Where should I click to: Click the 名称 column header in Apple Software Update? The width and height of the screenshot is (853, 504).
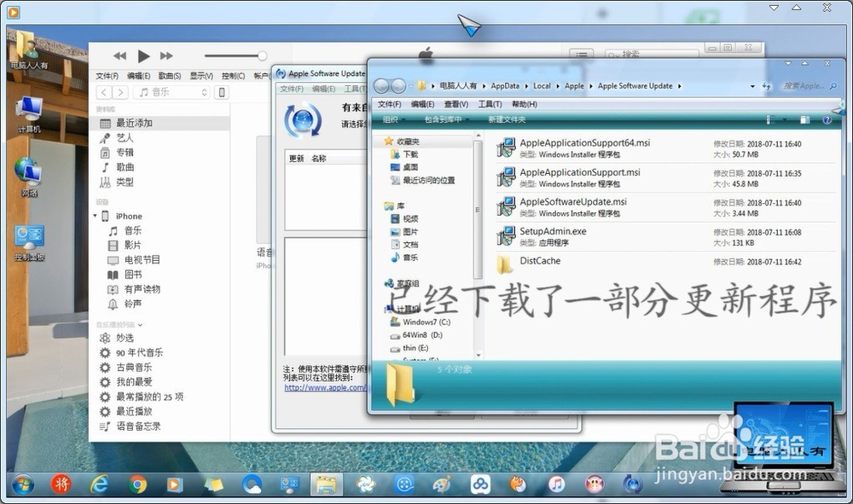(319, 159)
